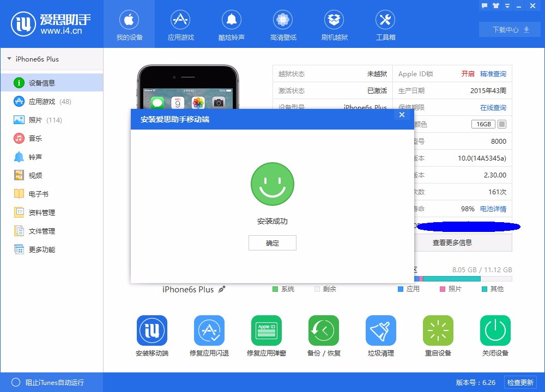Click the 版本号：6.26 text
The image size is (545, 392).
pyautogui.click(x=475, y=382)
